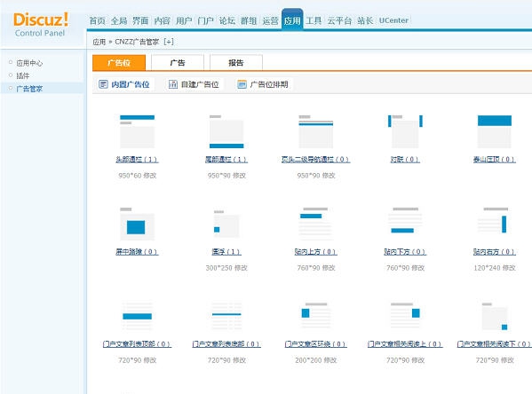Open the 全局 top menu

coord(119,20)
